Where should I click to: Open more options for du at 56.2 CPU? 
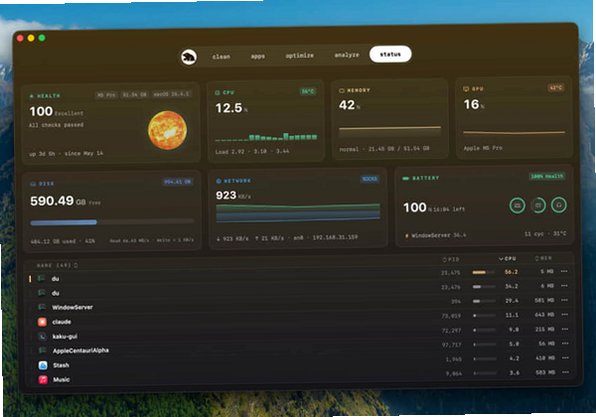click(564, 271)
